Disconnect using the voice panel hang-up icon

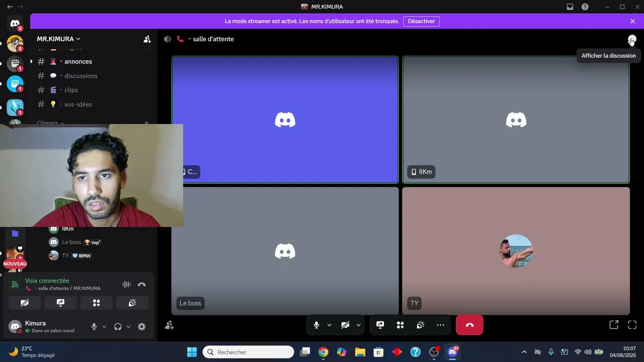pos(142,285)
